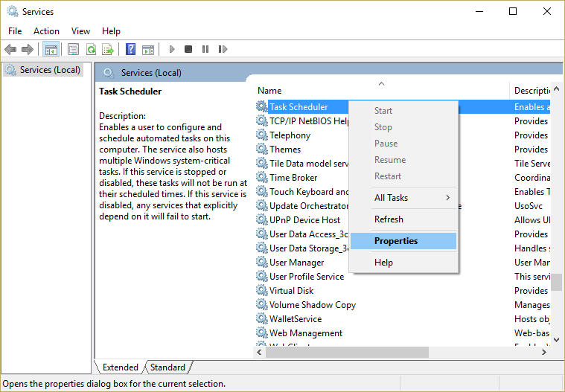Open the View menu
Viewport: 565px width, 392px height.
[80, 31]
